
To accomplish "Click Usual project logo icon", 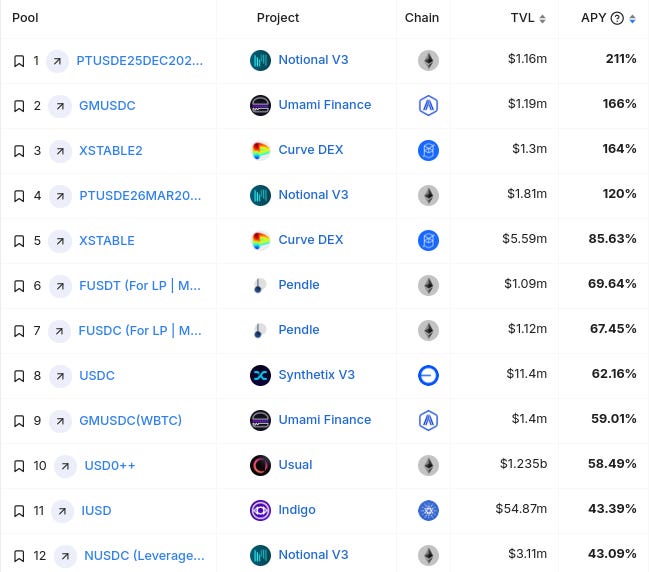I will pos(260,466).
